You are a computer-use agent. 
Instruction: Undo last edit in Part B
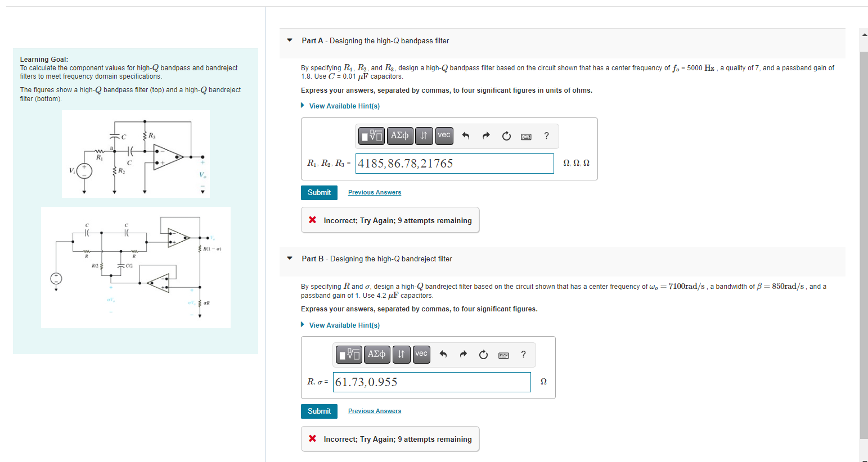pyautogui.click(x=443, y=354)
